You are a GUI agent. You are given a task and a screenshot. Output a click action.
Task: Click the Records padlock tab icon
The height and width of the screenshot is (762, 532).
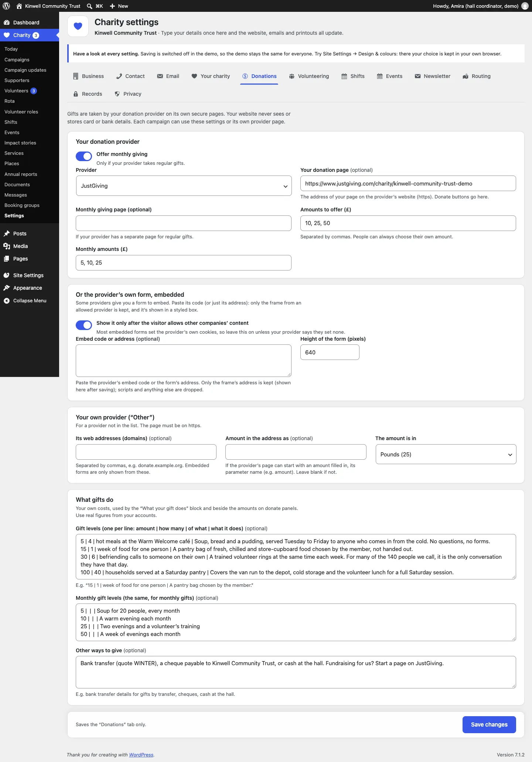point(76,94)
